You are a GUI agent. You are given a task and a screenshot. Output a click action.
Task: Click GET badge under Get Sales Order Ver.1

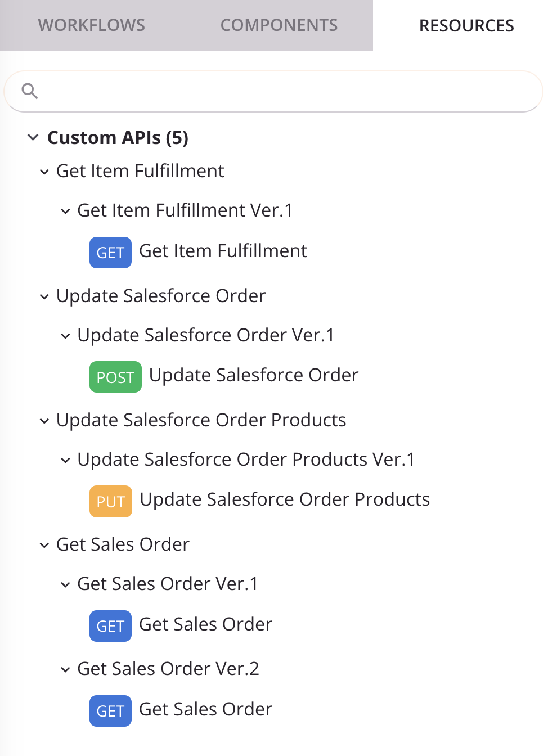tap(110, 626)
